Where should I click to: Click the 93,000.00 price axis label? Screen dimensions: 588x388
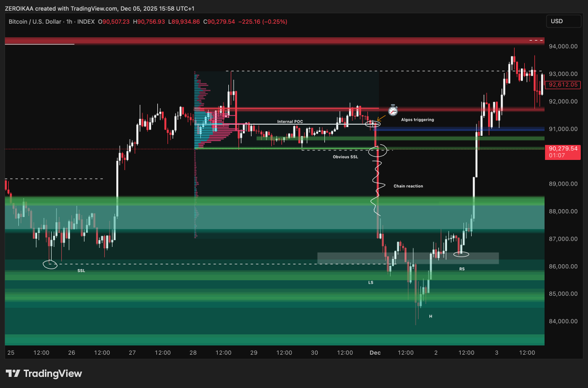tap(564, 74)
